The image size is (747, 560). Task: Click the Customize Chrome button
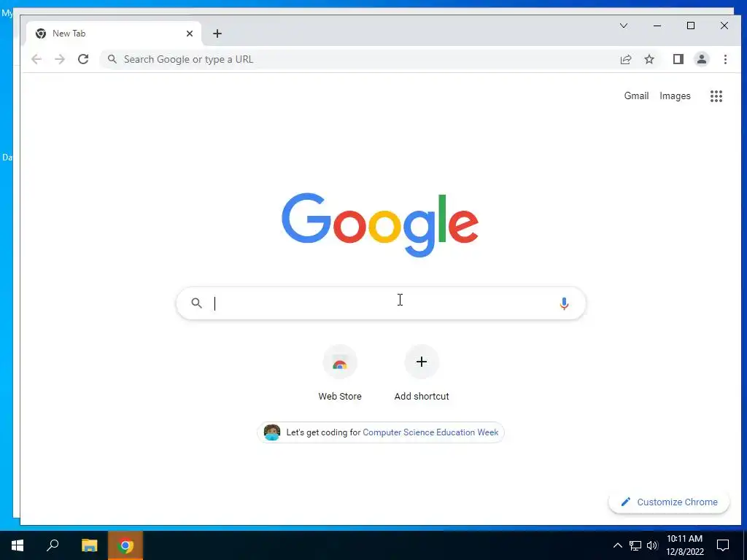669,502
